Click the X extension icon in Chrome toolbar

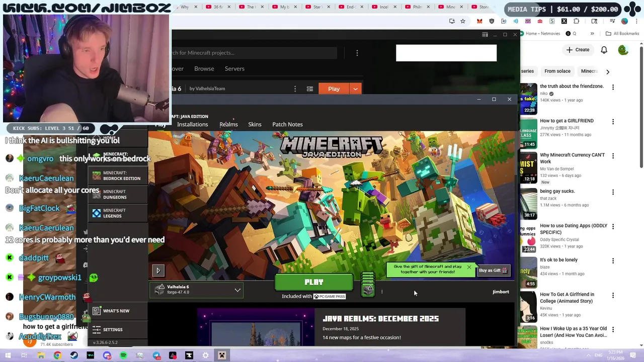tap(564, 21)
